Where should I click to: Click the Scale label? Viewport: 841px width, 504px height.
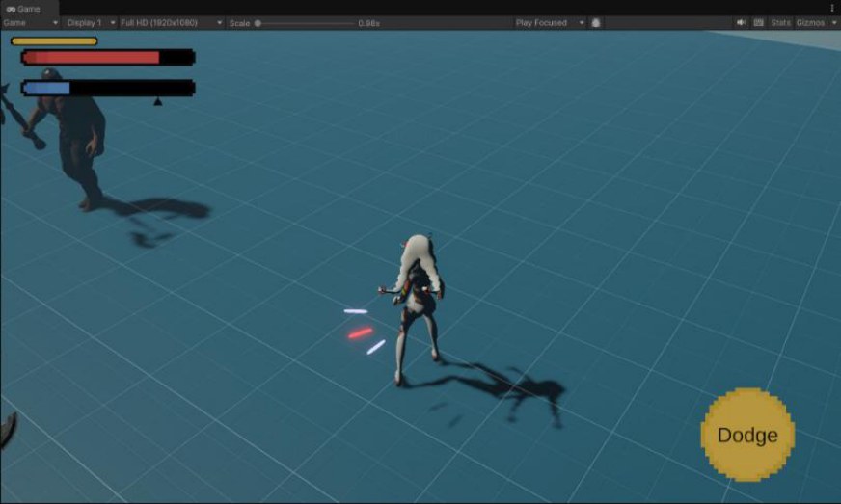click(239, 23)
